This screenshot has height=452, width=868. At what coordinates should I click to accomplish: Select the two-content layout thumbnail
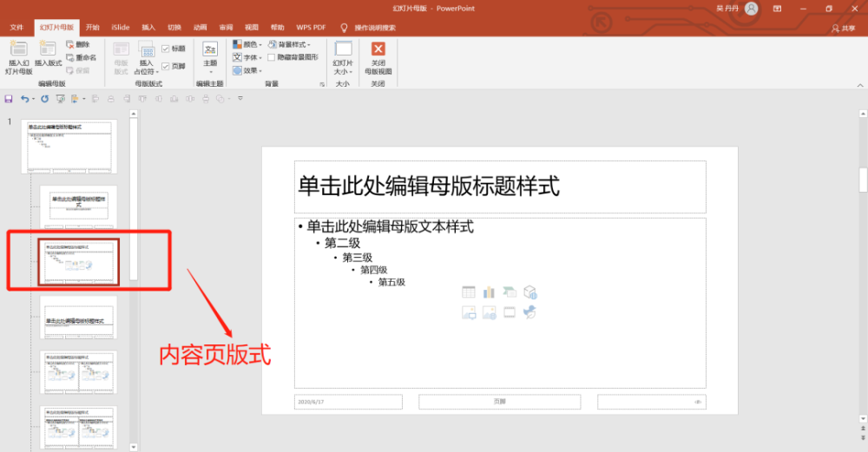pos(79,372)
